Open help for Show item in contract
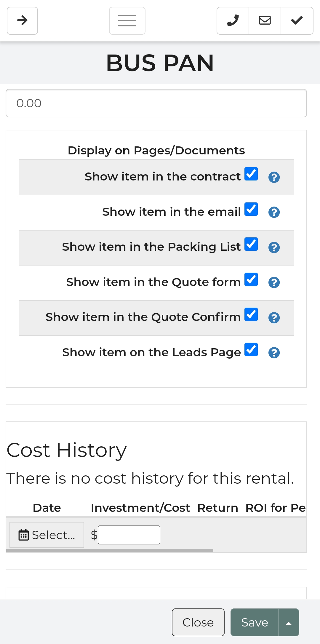 tap(274, 177)
